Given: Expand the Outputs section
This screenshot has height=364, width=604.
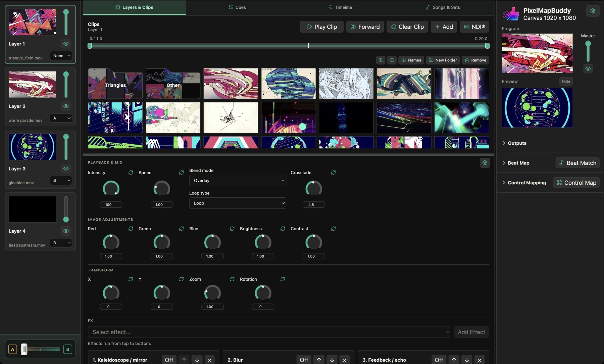Looking at the screenshot, I should pos(514,143).
